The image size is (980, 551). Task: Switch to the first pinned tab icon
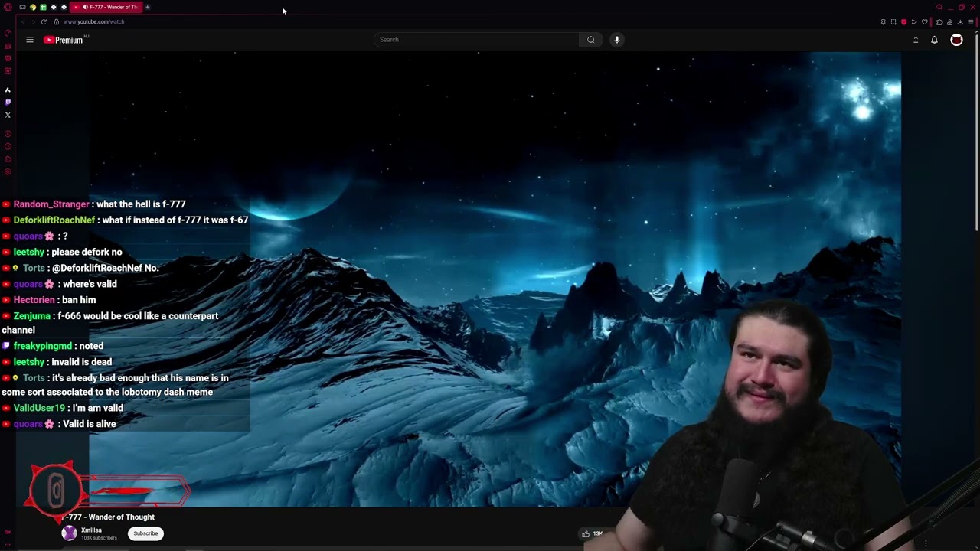coord(22,7)
